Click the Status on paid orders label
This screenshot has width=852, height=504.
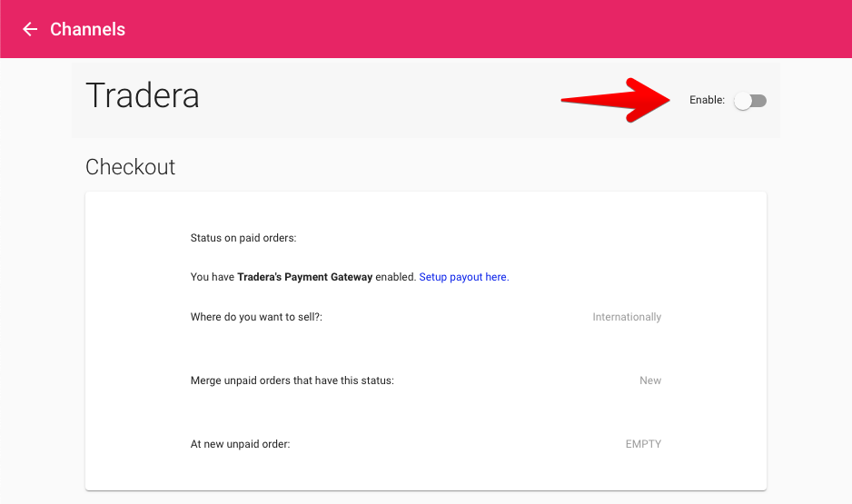(243, 238)
